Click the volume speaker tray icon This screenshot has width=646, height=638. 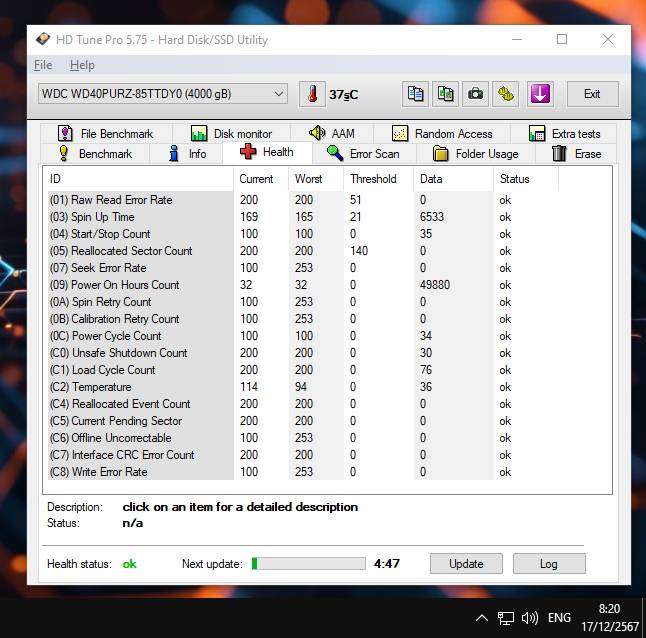[529, 618]
